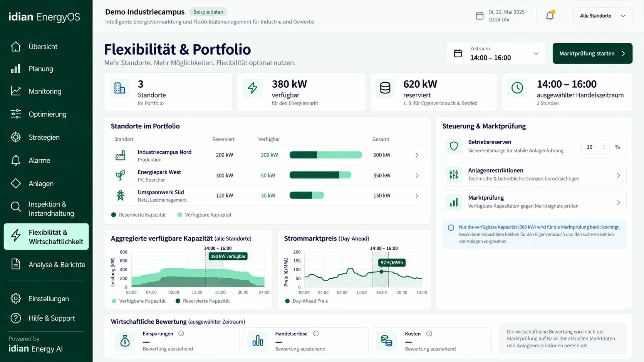Click the Planung bar chart icon
Viewport: 644px width, 362px height.
tap(16, 69)
